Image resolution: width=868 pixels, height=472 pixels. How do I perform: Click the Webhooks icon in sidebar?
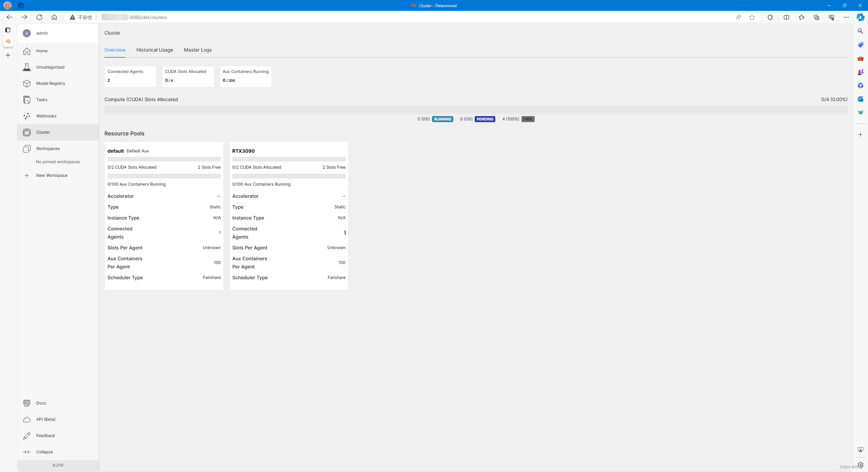(27, 116)
